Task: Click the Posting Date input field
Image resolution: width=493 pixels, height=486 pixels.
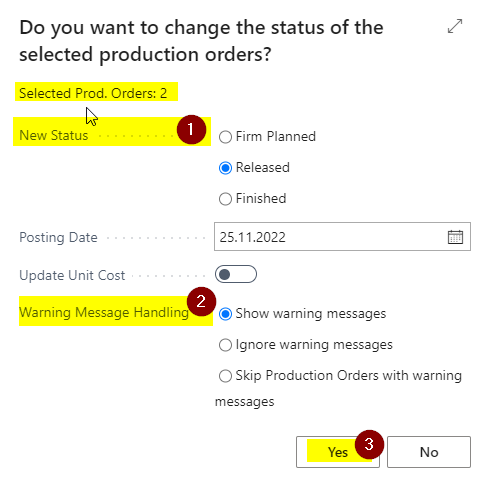Action: click(342, 237)
